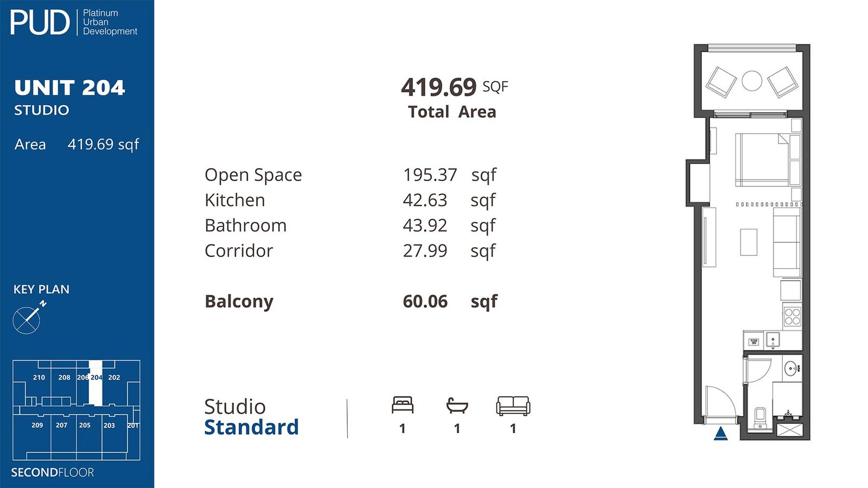868x488 pixels.
Task: Click the 419.69 Total Area figure
Action: (x=439, y=87)
